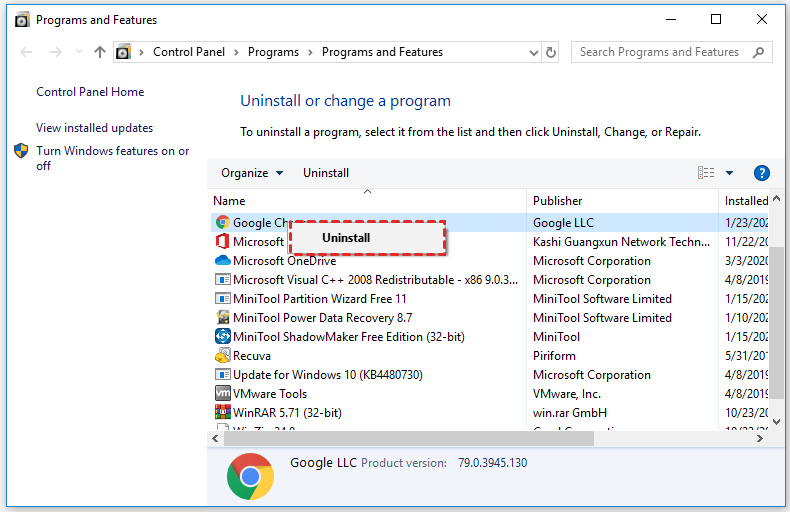
Task: Select Update for Windows 10 (KB4480730)
Action: [x=327, y=375]
